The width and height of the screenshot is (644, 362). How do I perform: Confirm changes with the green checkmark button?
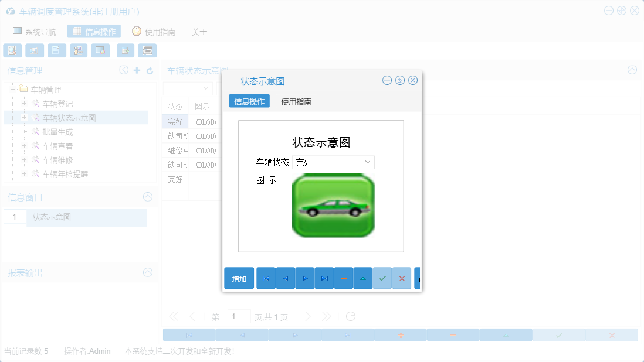coord(382,278)
